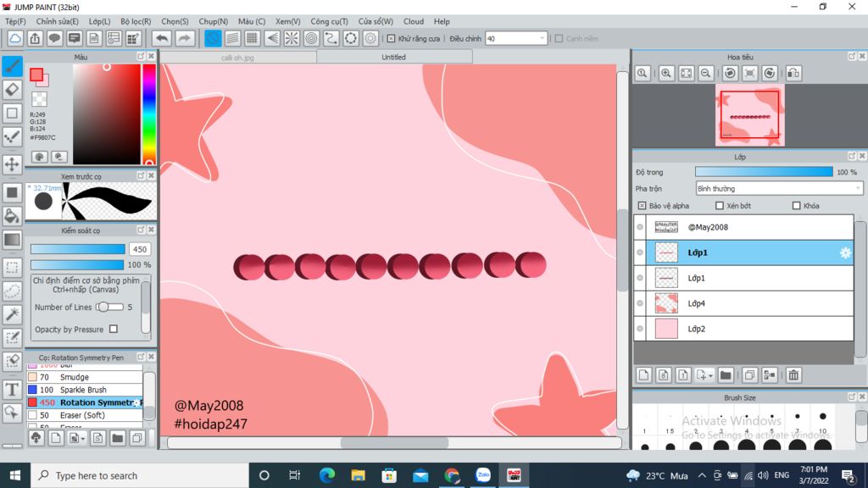
Task: Click the Windows Start button
Action: pos(15,475)
